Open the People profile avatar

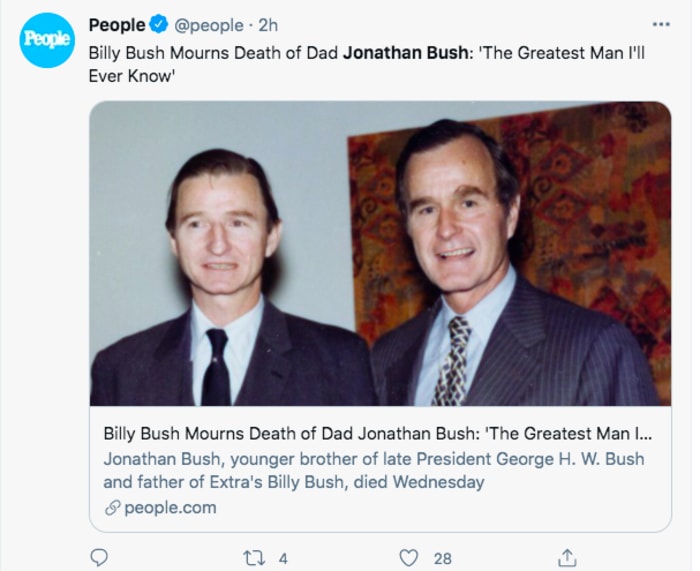[47, 40]
